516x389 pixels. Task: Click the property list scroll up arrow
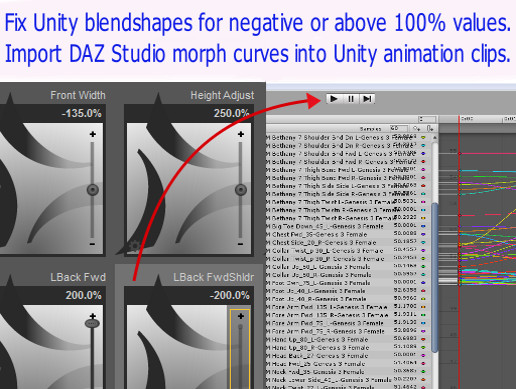coord(435,137)
